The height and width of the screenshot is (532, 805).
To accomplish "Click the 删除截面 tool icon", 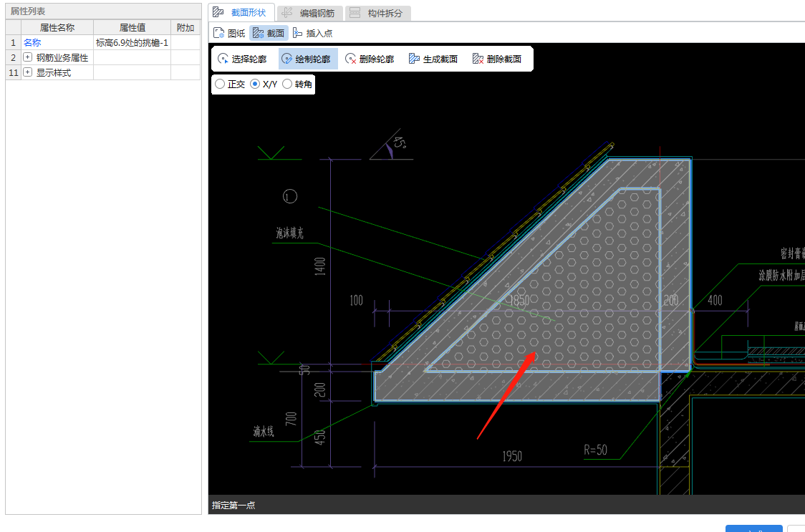I will pos(478,59).
